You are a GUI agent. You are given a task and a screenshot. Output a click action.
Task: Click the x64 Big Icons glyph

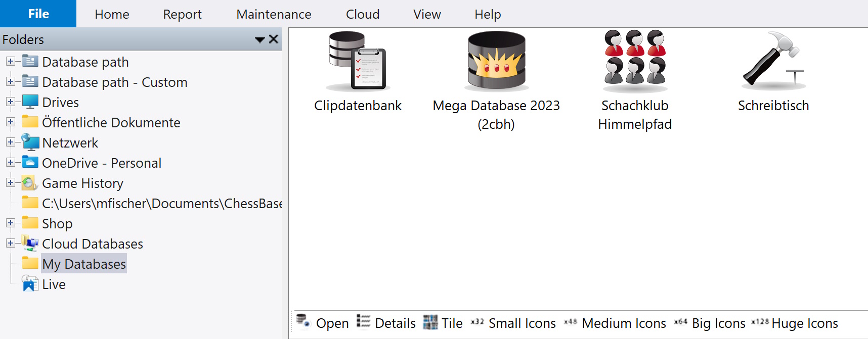[681, 322]
